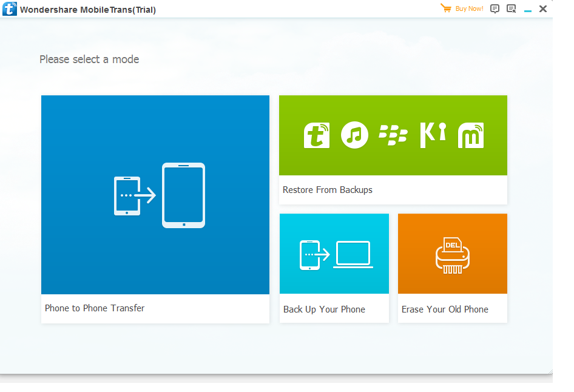Open Erase Your Old Phone mode label
The height and width of the screenshot is (392, 574).
(x=445, y=309)
